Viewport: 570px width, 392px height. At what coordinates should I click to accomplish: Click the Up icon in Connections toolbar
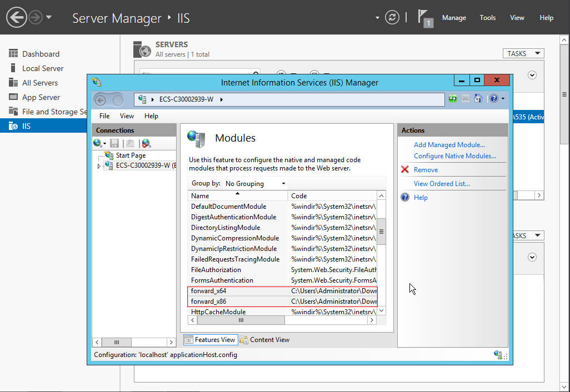click(130, 143)
